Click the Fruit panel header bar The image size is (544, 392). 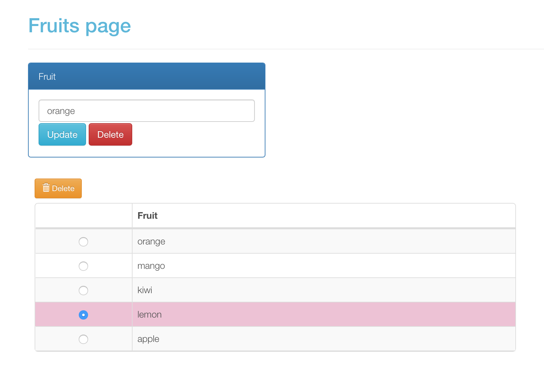click(147, 76)
